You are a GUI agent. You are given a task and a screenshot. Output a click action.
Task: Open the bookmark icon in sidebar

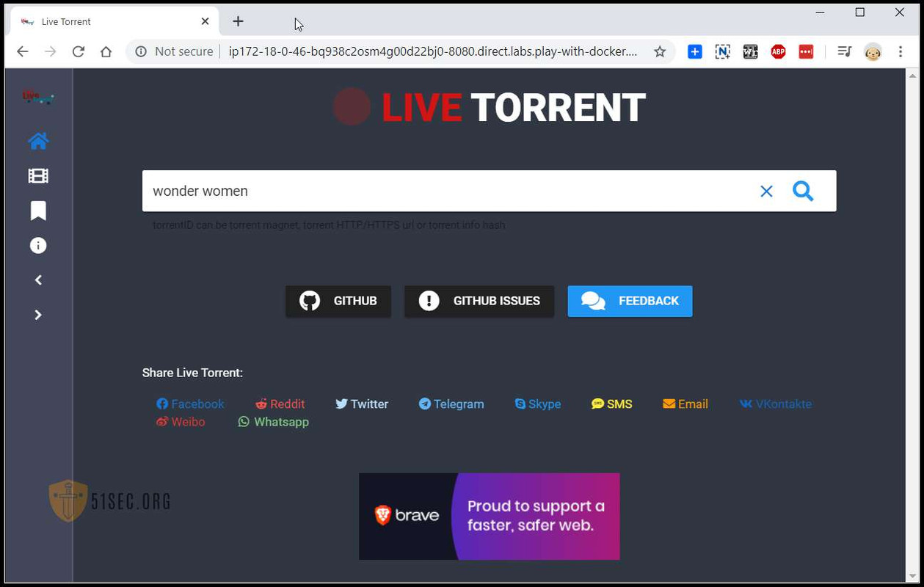[38, 211]
